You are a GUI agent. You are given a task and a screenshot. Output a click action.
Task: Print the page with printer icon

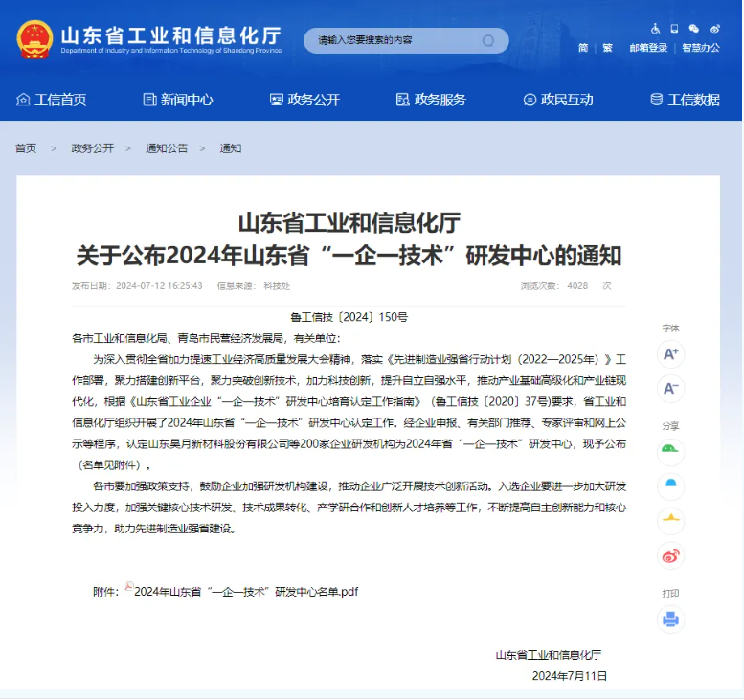(x=670, y=620)
